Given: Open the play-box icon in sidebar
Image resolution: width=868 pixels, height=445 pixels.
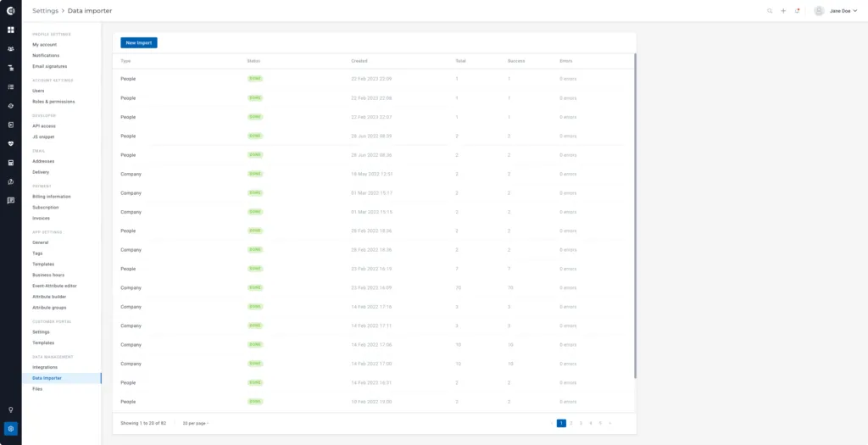Looking at the screenshot, I should 10,125.
